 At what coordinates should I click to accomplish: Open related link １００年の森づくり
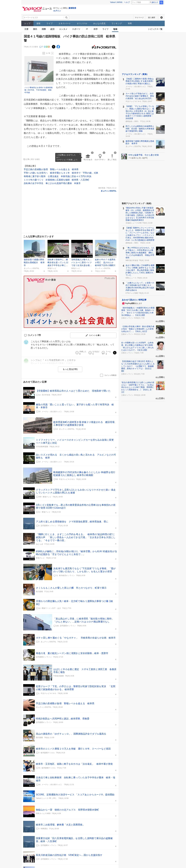coord(56,180)
